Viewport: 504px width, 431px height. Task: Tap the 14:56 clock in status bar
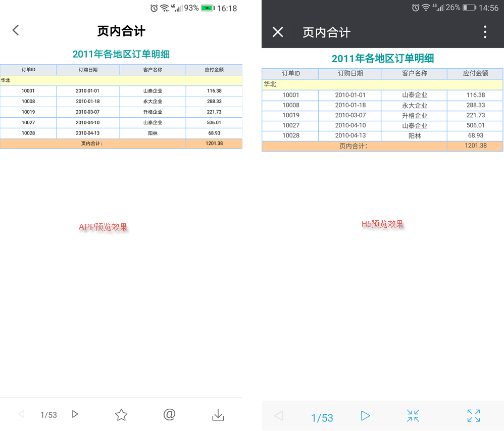pos(488,8)
